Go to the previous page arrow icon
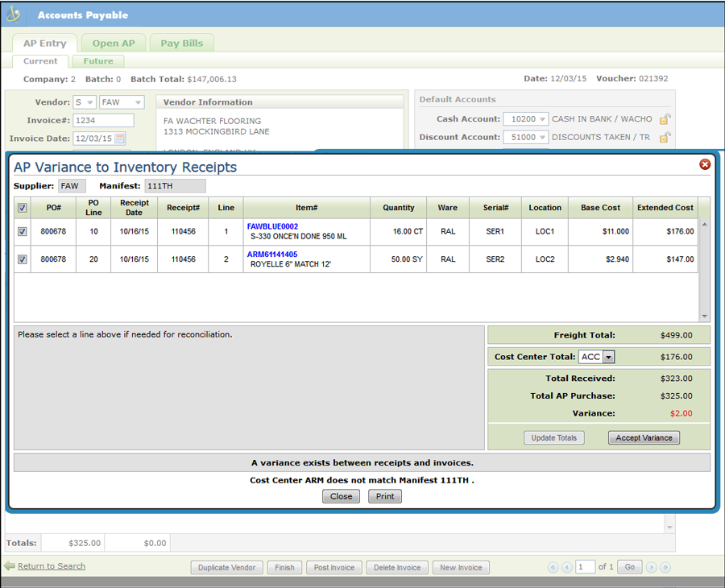The width and height of the screenshot is (725, 588). 566,567
